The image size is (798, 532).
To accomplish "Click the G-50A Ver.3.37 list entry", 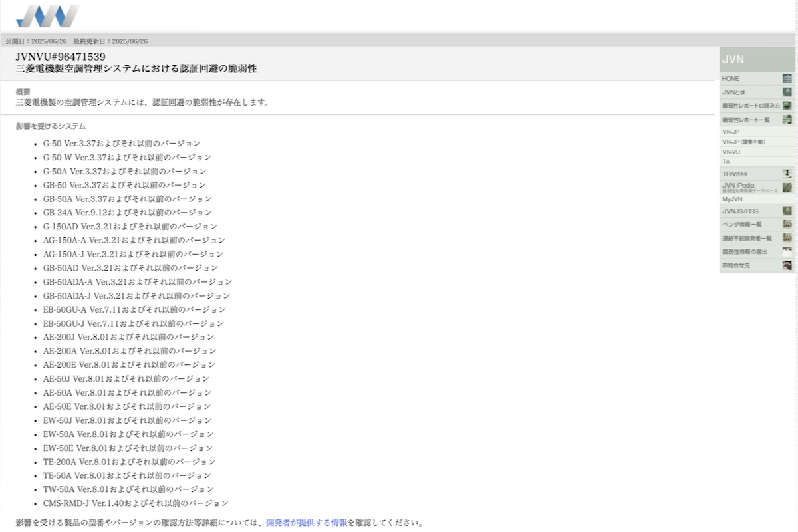I will [x=125, y=172].
